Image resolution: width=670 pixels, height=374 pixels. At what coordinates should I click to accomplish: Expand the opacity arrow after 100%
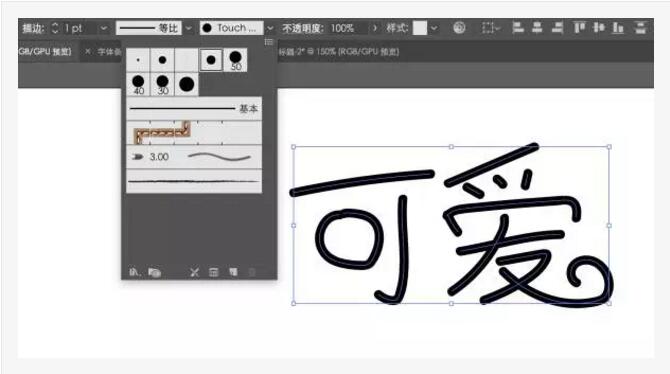[x=375, y=28]
